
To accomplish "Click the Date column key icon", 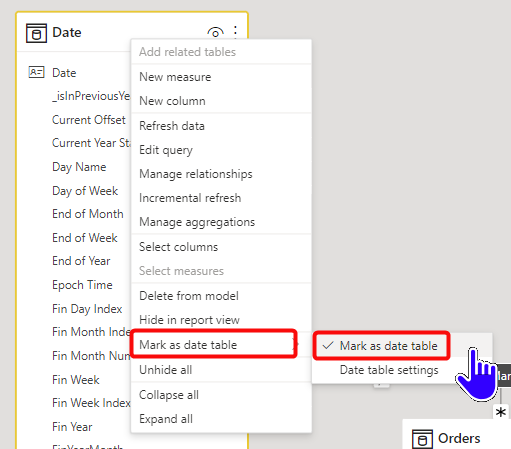I will coord(36,72).
